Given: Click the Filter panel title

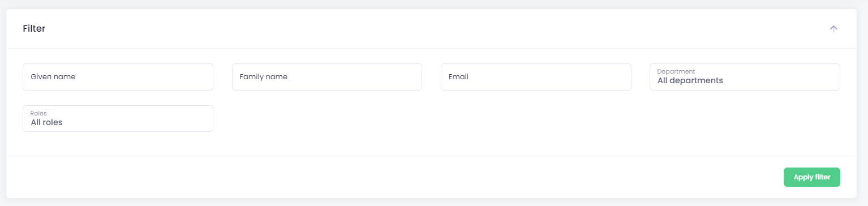Looking at the screenshot, I should point(34,28).
